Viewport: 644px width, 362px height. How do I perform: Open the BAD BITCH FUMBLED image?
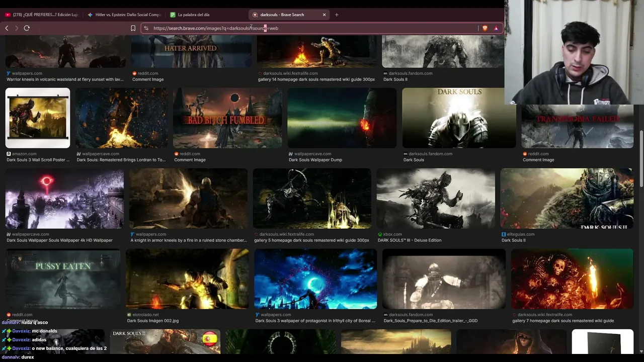(x=227, y=118)
